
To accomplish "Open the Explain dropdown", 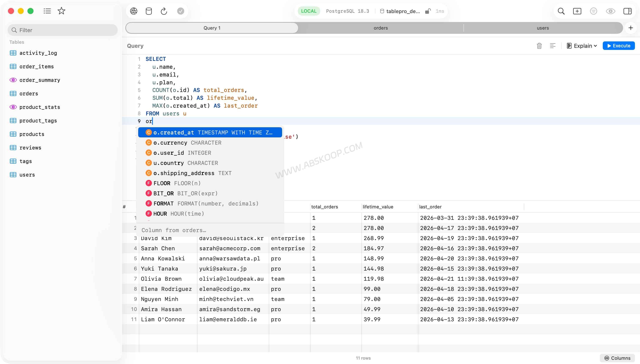I will tap(582, 46).
